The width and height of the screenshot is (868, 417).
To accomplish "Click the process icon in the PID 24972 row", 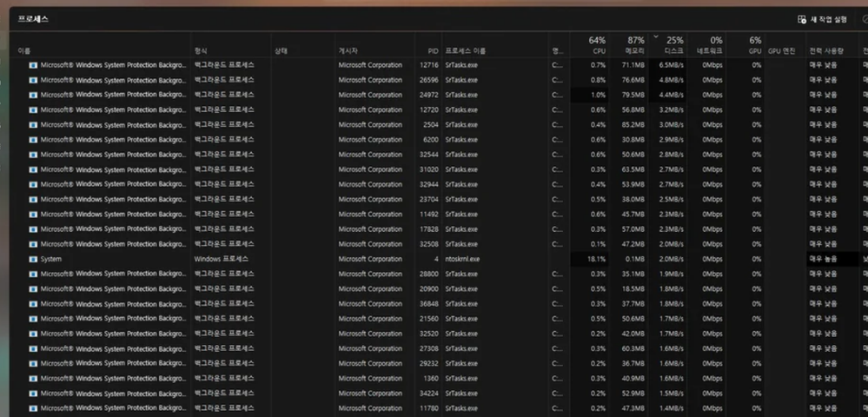I will 33,96.
